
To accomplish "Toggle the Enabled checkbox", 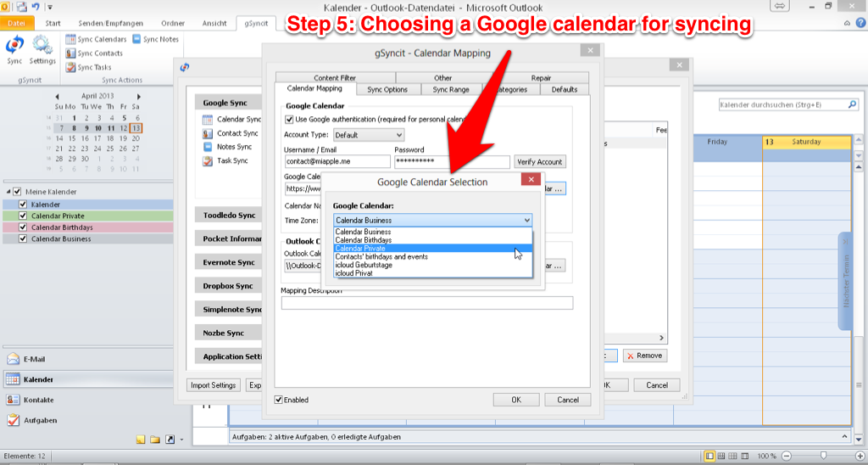I will [x=279, y=400].
